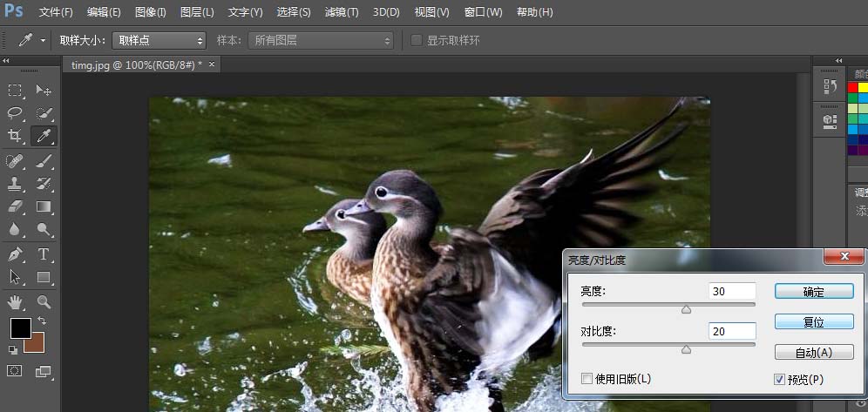This screenshot has height=412, width=868.
Task: Collapse the left toolbox panel arrows
Action: (6, 60)
